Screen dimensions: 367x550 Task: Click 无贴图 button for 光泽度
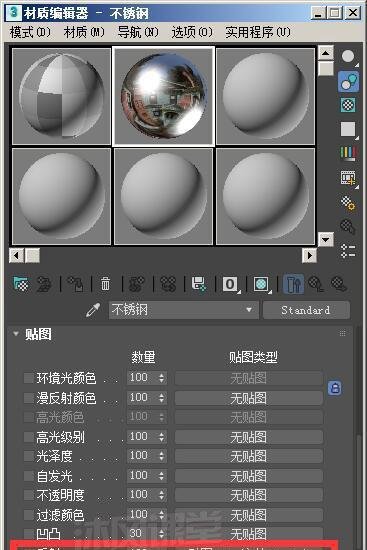(x=249, y=456)
